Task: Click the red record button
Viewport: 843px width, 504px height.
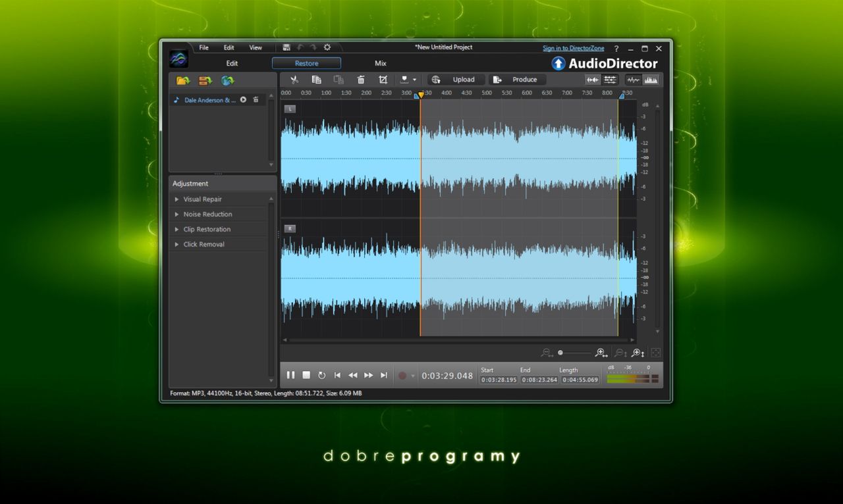Action: (x=402, y=376)
